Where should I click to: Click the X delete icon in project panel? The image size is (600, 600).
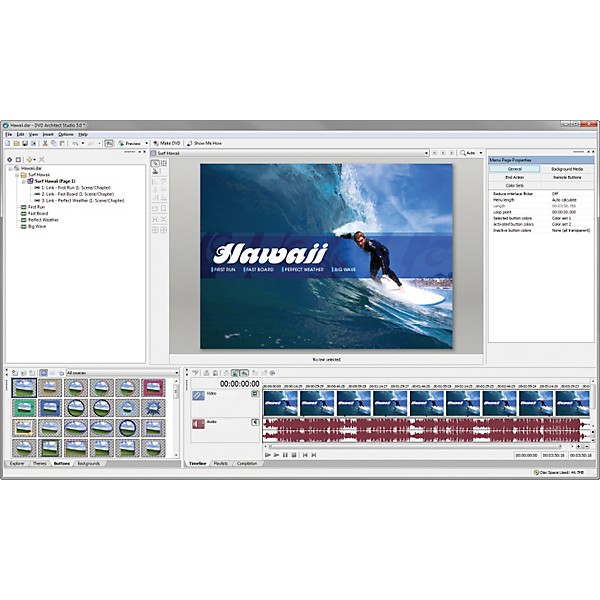41,160
